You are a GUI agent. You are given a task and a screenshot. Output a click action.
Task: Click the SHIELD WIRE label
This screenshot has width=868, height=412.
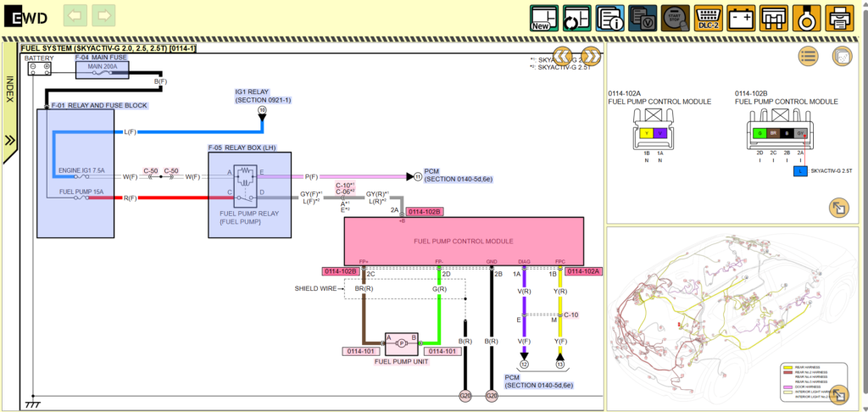(x=315, y=288)
